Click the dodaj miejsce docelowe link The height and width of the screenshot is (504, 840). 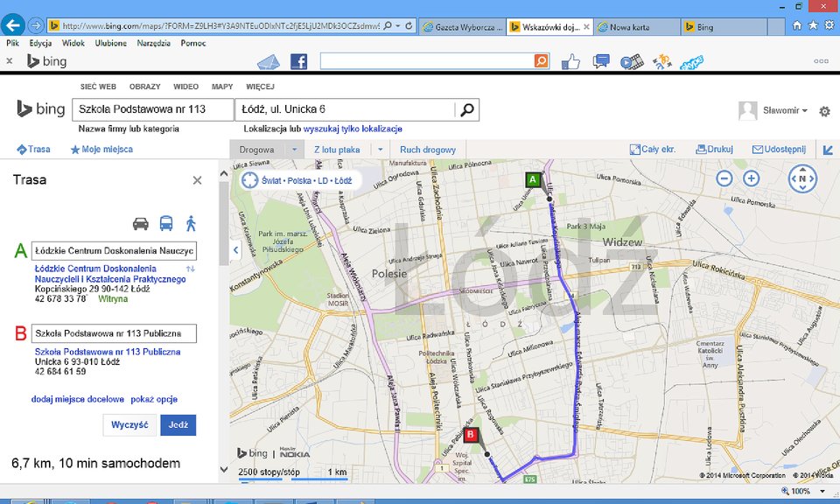tap(78, 400)
